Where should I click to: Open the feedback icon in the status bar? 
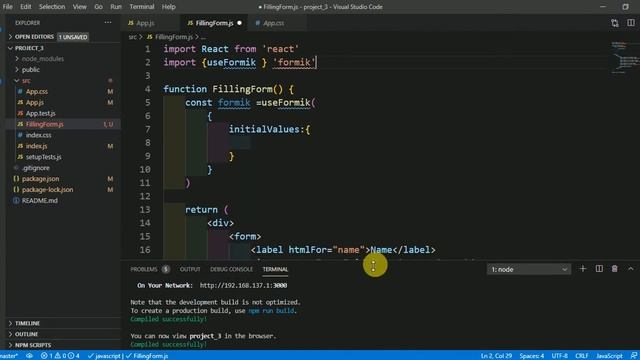point(633,356)
